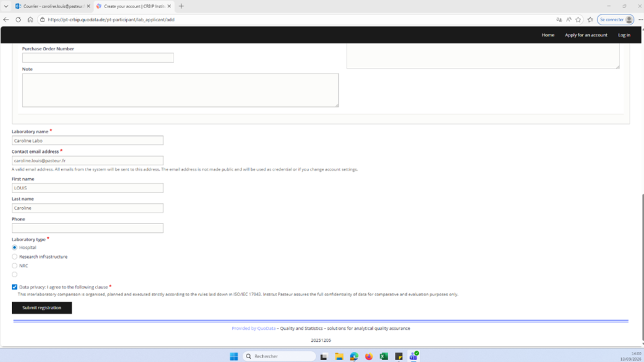Follow the Provided by QuoData link

(253, 328)
